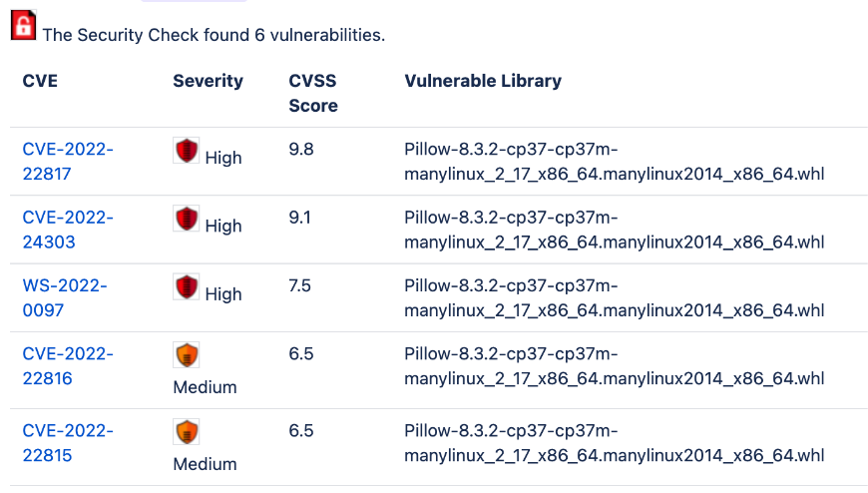Click the High severity shield for CVE-2022-24303
Viewport: 868px width, 493px height.
pos(186,219)
